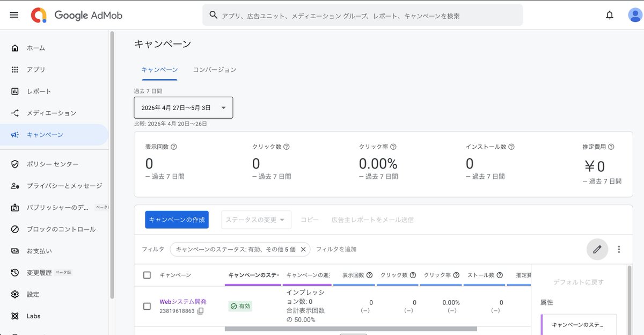Image resolution: width=644 pixels, height=335 pixels.
Task: Open the user account avatar
Action: [x=635, y=15]
